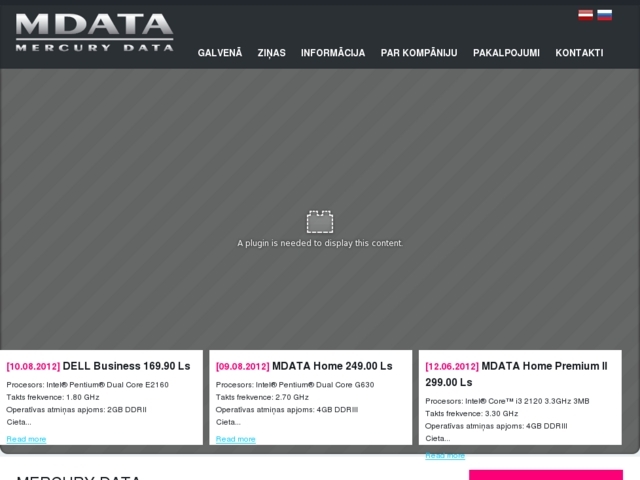Image resolution: width=640 pixels, height=480 pixels.
Task: Click the missing plugin puzzle-piece icon
Action: (320, 221)
